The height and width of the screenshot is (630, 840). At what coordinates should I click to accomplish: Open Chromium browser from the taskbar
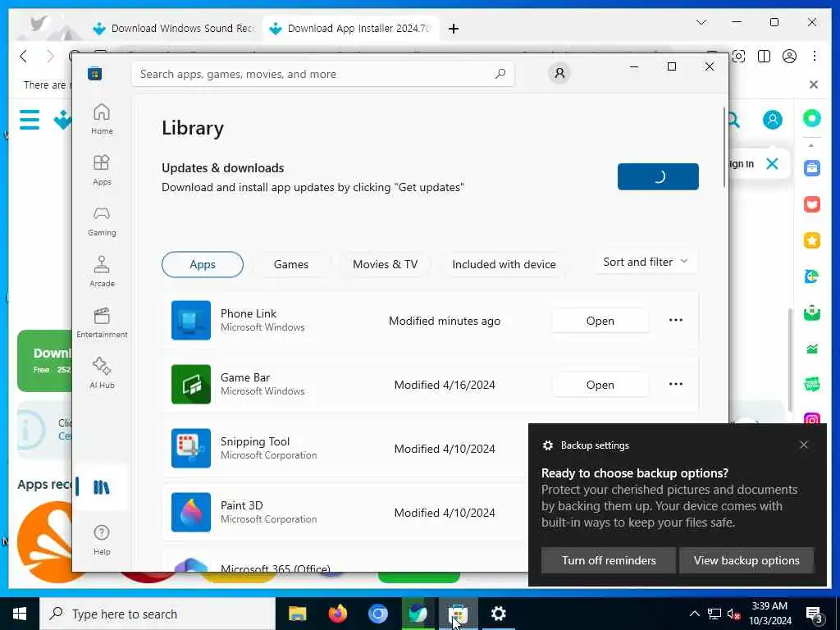pos(377,614)
